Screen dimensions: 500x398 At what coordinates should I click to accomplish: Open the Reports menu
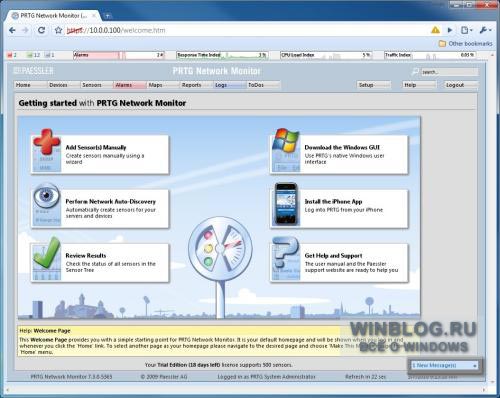pyautogui.click(x=196, y=85)
